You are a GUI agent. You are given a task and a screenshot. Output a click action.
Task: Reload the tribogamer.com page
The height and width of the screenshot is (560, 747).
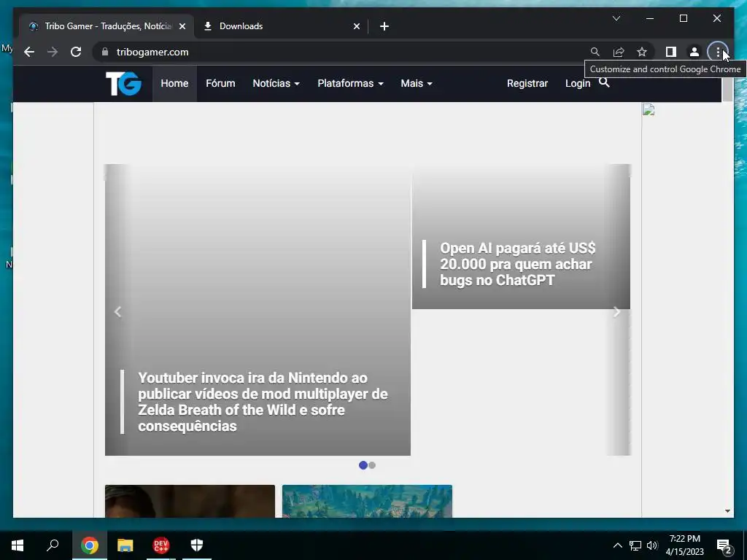[76, 52]
